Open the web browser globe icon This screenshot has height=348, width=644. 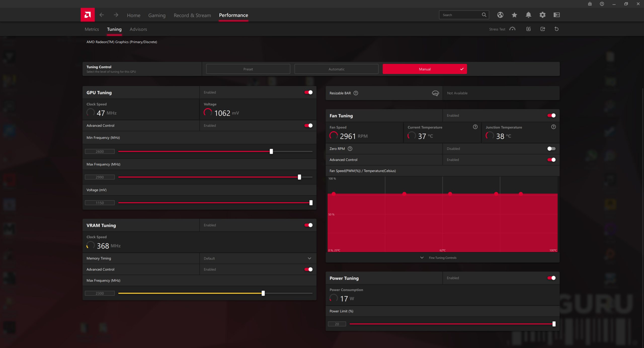click(x=500, y=15)
